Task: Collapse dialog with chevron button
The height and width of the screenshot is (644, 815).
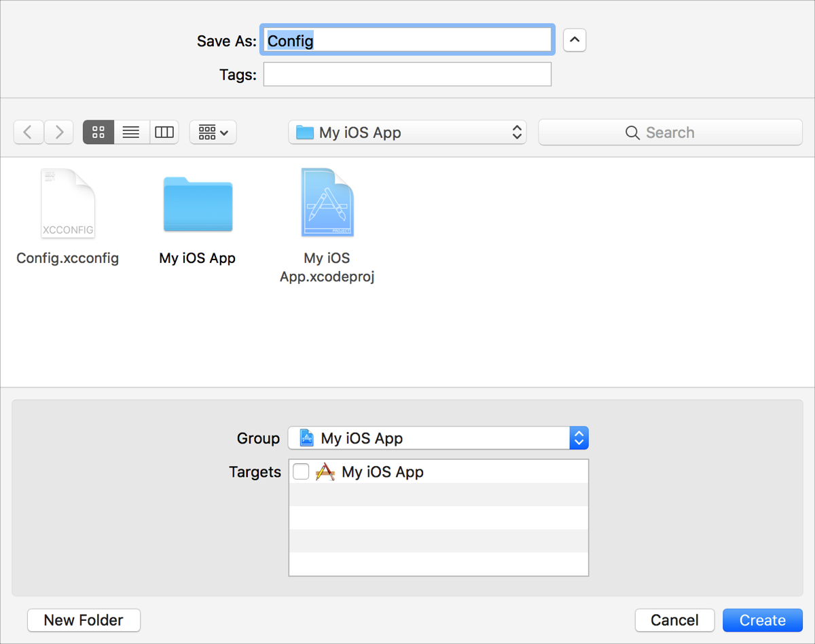Action: coord(575,41)
